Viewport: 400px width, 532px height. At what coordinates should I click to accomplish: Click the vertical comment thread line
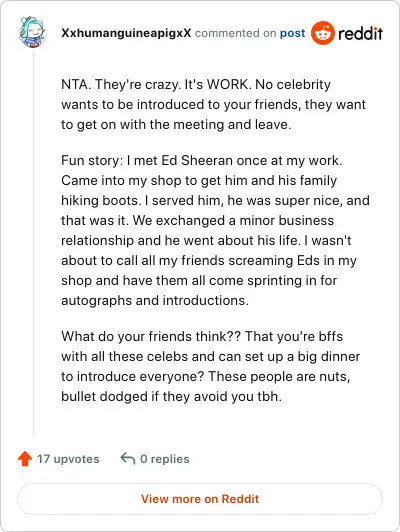tap(33, 242)
